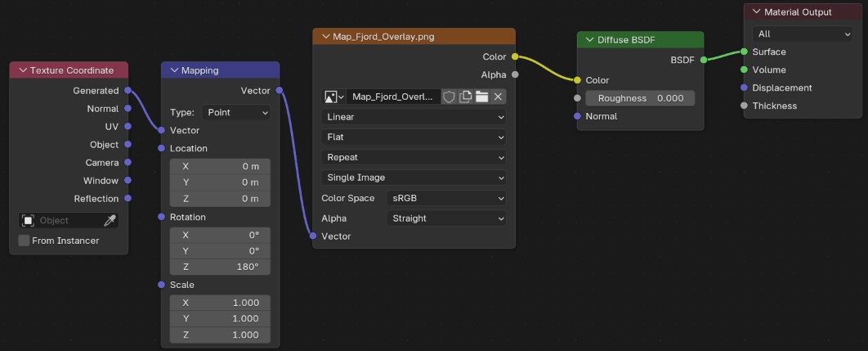Click the Volume input socket
The width and height of the screenshot is (868, 351).
coord(744,70)
